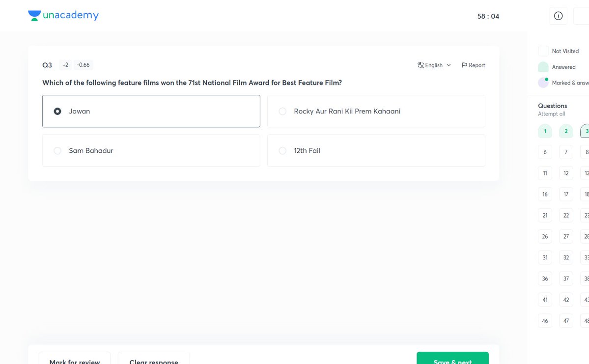Click Save & next button
The height and width of the screenshot is (364, 589).
click(x=452, y=358)
